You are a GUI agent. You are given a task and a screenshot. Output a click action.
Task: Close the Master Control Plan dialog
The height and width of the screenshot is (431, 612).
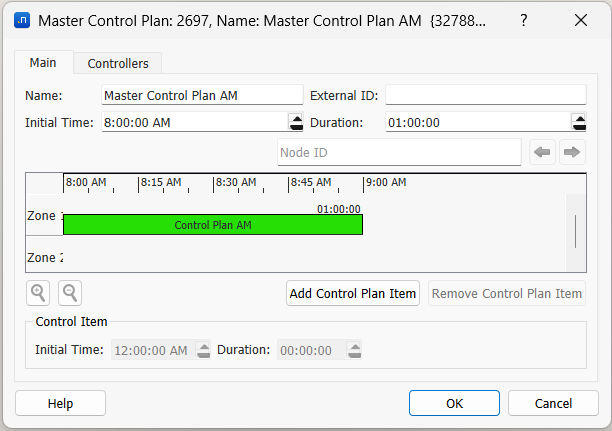[x=581, y=19]
